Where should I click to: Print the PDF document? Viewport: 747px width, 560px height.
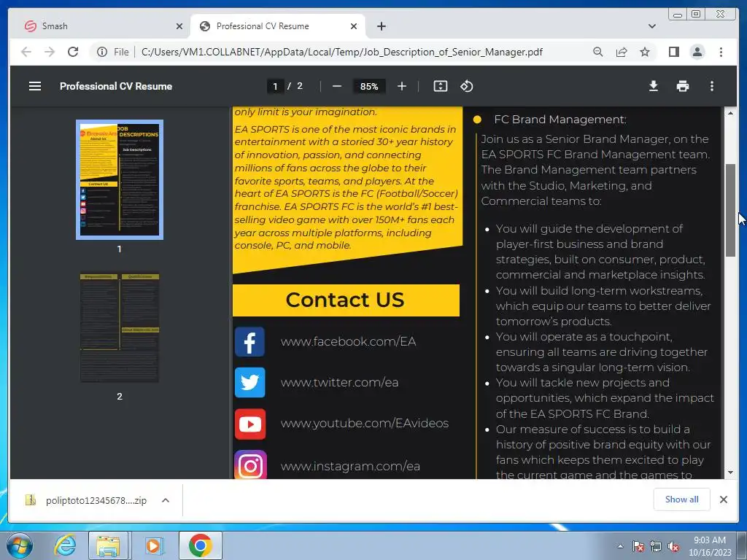point(683,86)
